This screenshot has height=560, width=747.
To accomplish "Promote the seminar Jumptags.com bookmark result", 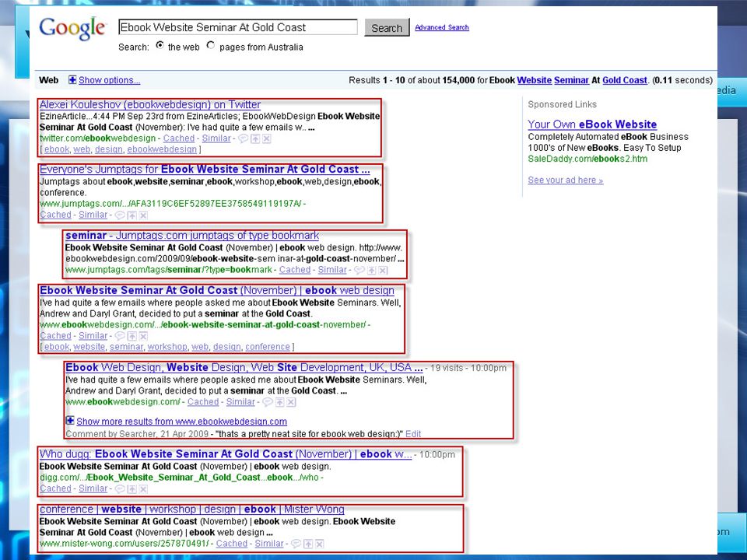I will click(x=372, y=270).
